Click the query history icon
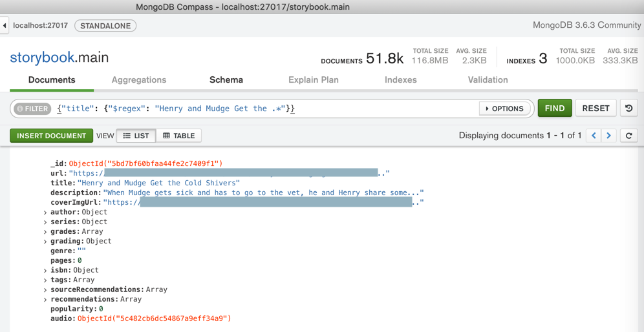Viewport: 644px width, 332px height. (x=628, y=109)
